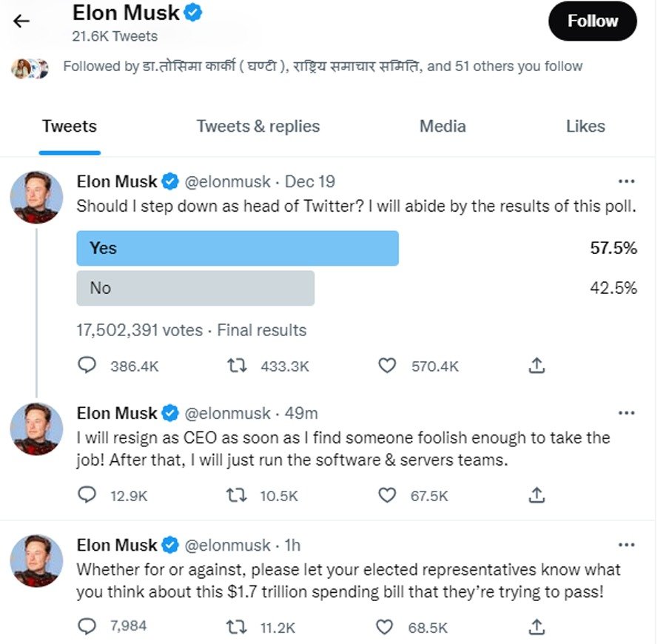Reply to the resign as CEO tweet

(x=87, y=496)
